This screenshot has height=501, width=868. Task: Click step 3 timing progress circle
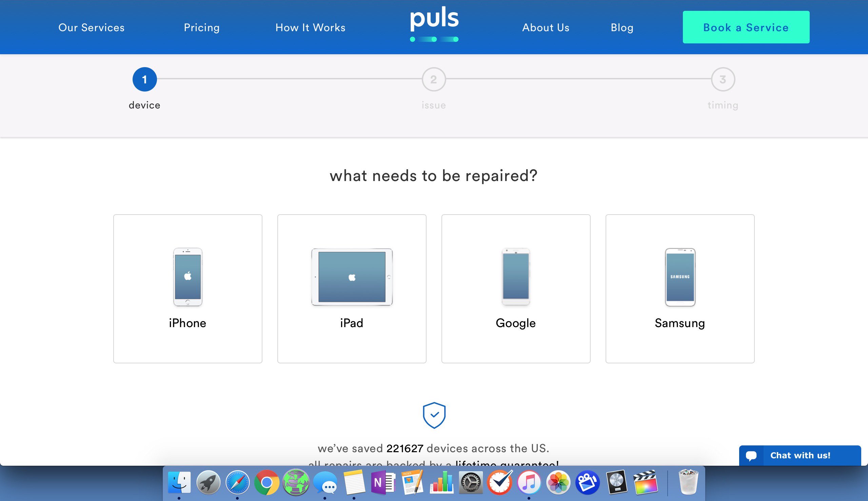tap(723, 79)
